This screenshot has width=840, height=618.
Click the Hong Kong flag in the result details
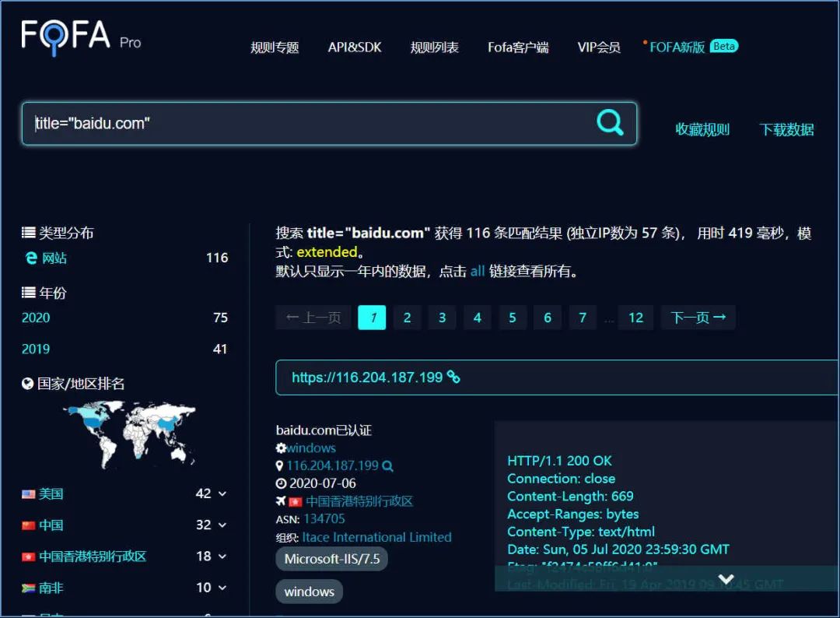click(296, 502)
